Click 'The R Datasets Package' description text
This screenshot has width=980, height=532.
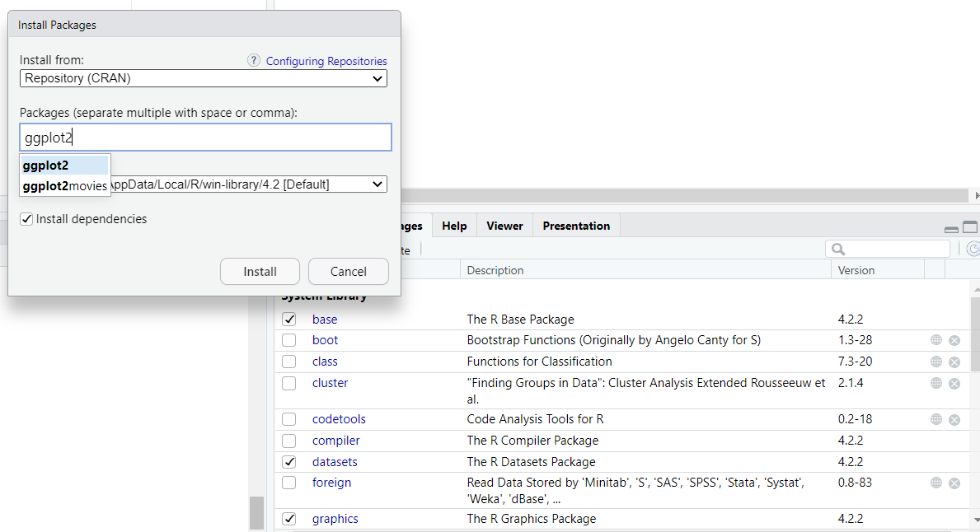[x=532, y=462]
